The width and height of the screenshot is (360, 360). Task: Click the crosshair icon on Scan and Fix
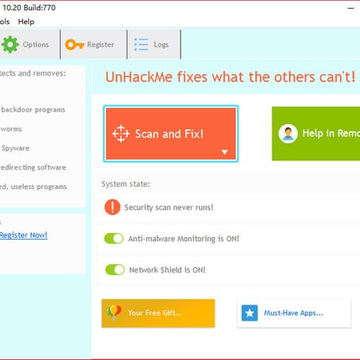(x=121, y=134)
